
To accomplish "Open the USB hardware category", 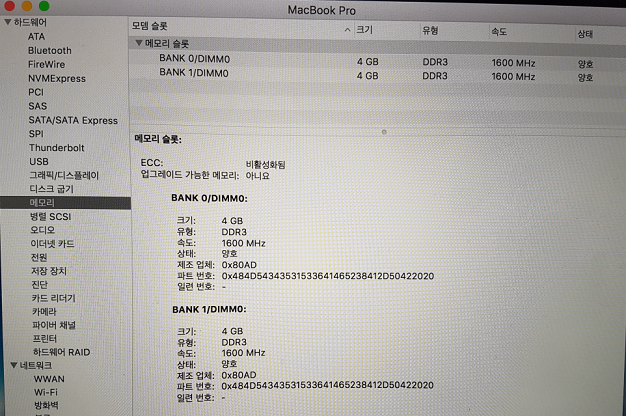I will (39, 161).
